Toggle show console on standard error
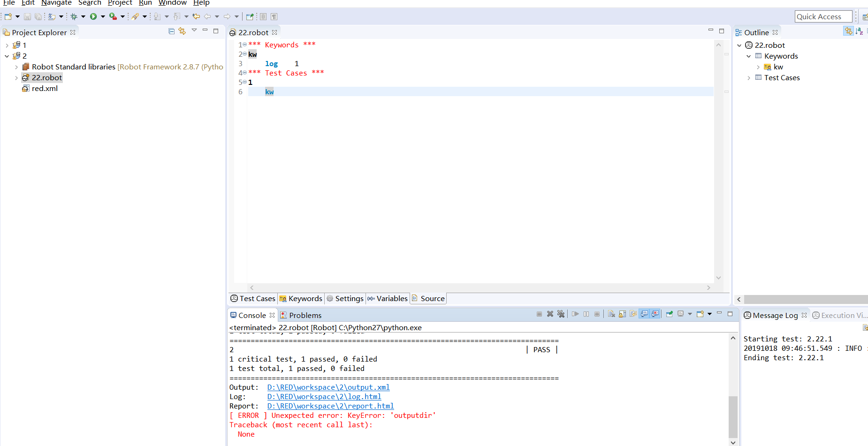Screen dimensions: 868x446 pos(655,314)
